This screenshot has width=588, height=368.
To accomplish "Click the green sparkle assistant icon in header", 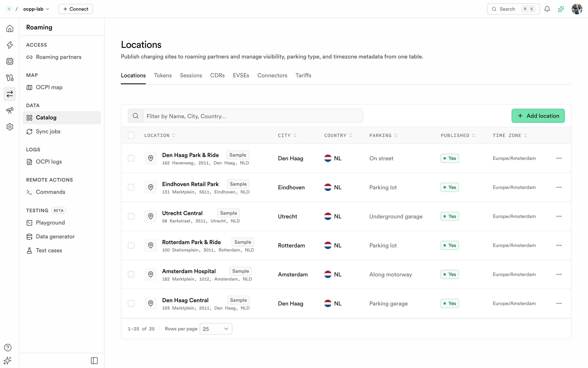I will coord(561,9).
